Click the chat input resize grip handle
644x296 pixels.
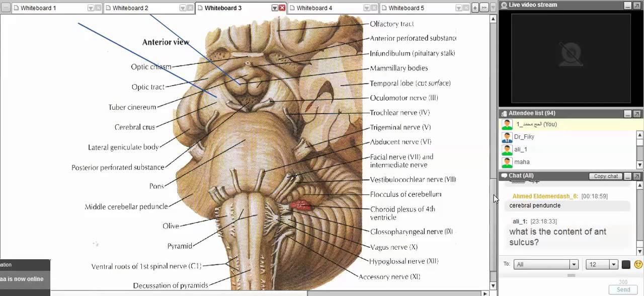pyautogui.click(x=571, y=275)
